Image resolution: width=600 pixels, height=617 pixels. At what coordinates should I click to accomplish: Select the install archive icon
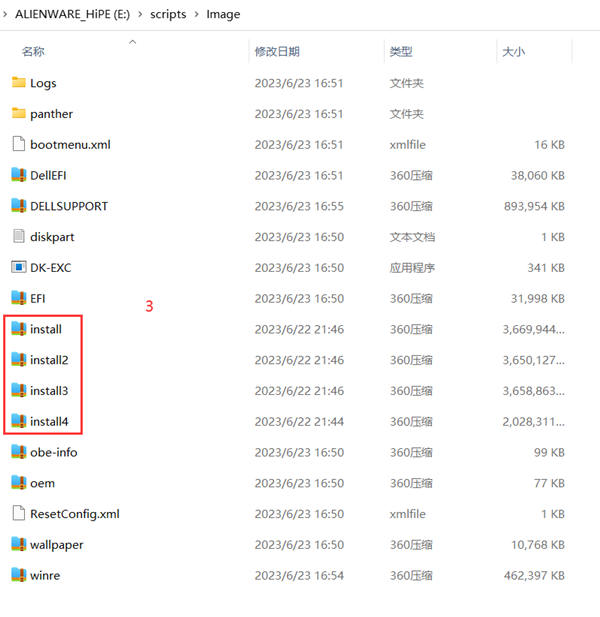[x=18, y=329]
